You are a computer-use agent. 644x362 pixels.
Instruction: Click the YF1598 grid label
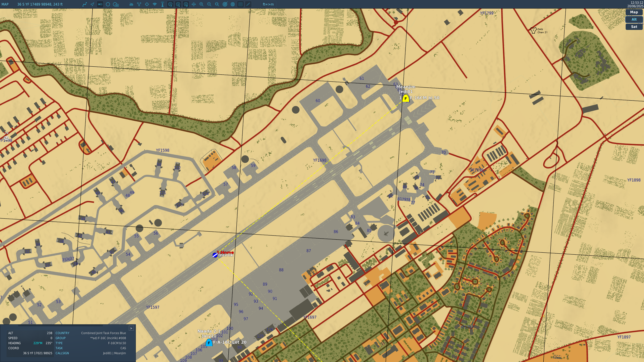click(163, 150)
